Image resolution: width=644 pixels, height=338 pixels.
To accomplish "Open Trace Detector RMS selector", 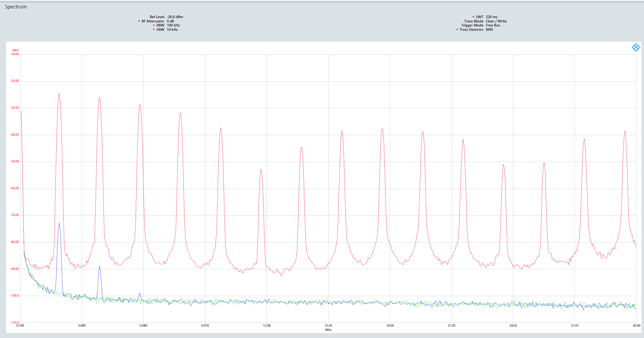I will coord(489,29).
